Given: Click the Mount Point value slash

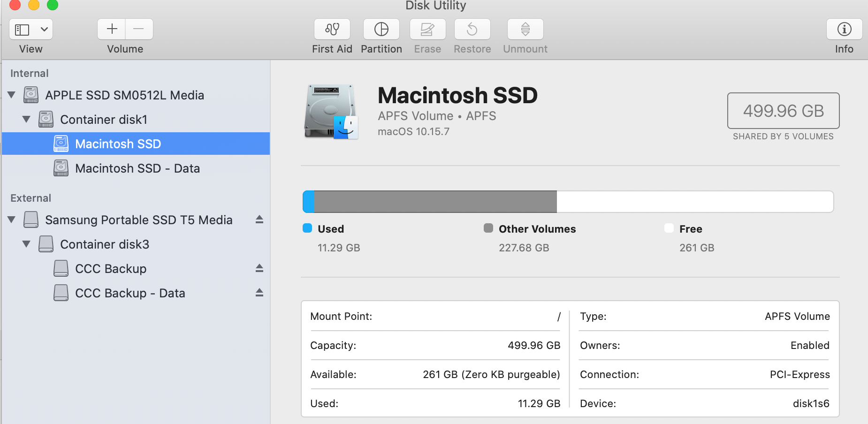Looking at the screenshot, I should tap(559, 317).
